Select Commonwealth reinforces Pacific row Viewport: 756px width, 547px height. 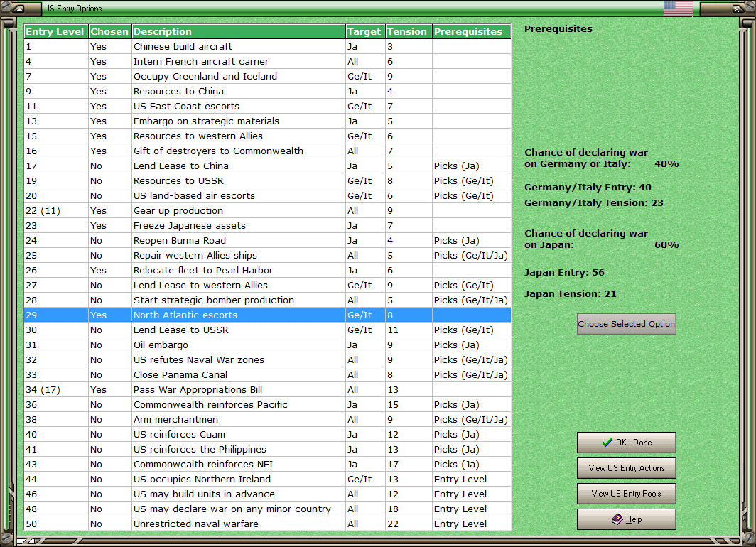click(268, 405)
